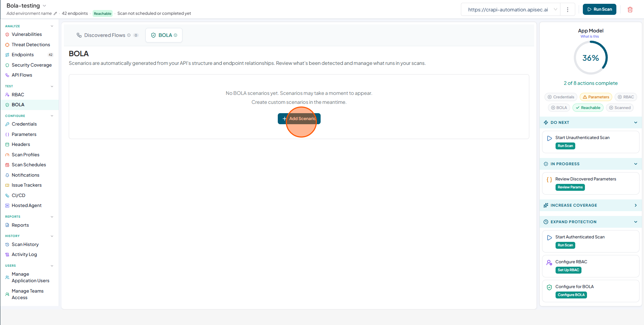Viewport: 644px width, 325px height.
Task: Collapse the EXPAND PROTECTION panel
Action: click(636, 222)
